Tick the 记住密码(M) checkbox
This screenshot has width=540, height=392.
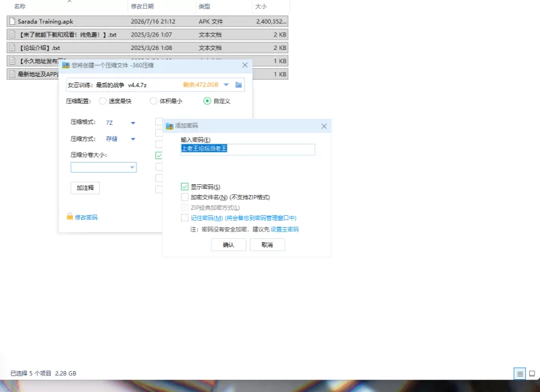184,218
